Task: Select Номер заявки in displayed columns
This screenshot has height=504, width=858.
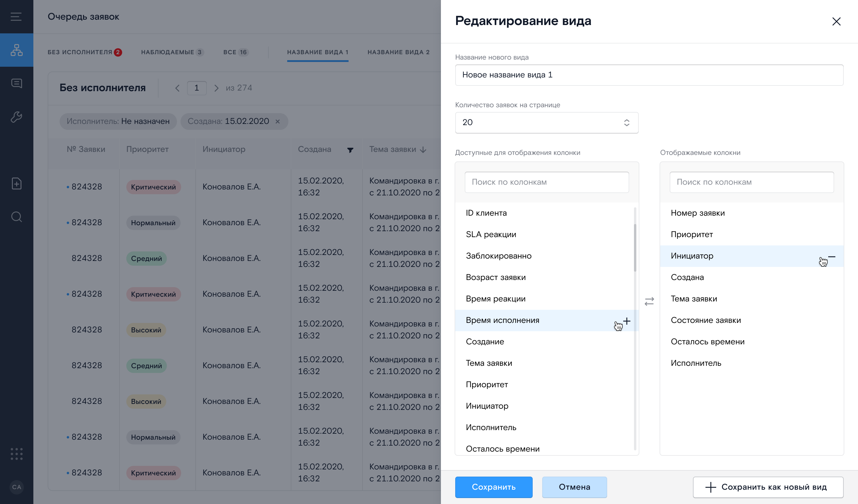Action: tap(752, 213)
